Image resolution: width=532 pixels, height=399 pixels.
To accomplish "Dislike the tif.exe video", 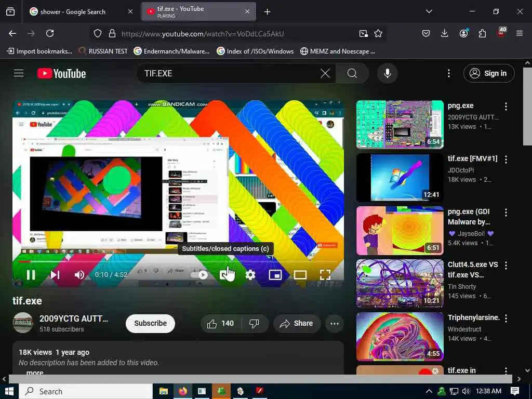I will tap(255, 324).
